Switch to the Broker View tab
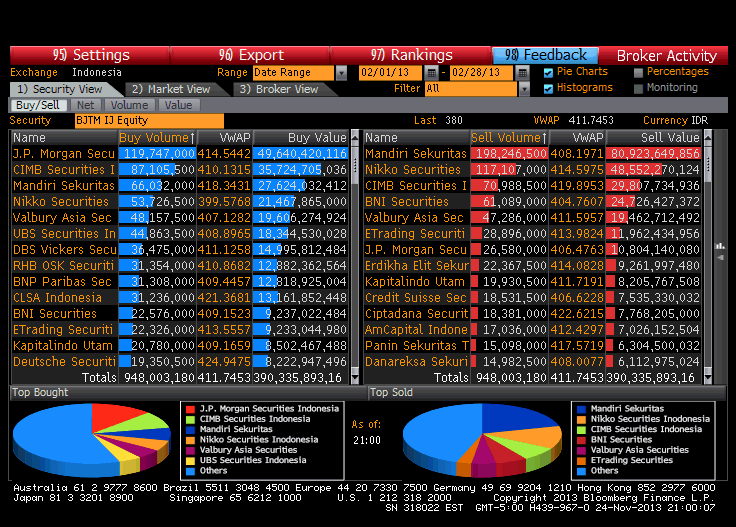Image resolution: width=736 pixels, height=527 pixels. [276, 89]
